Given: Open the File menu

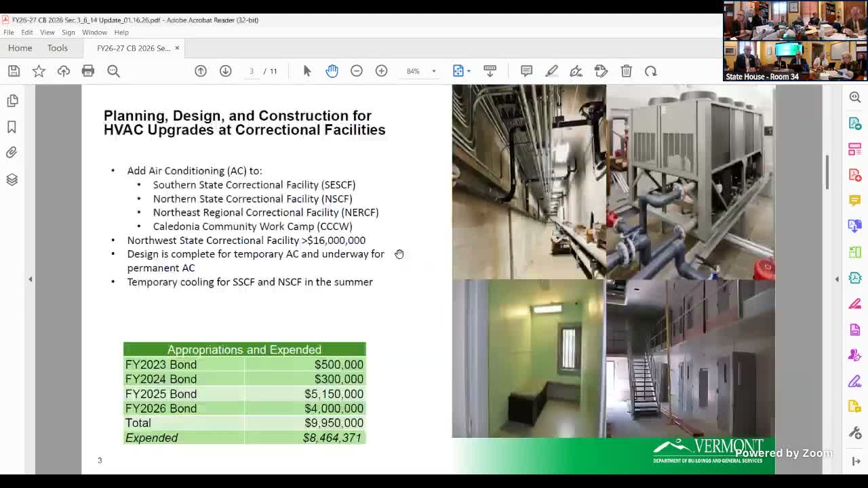Looking at the screenshot, I should click(9, 33).
